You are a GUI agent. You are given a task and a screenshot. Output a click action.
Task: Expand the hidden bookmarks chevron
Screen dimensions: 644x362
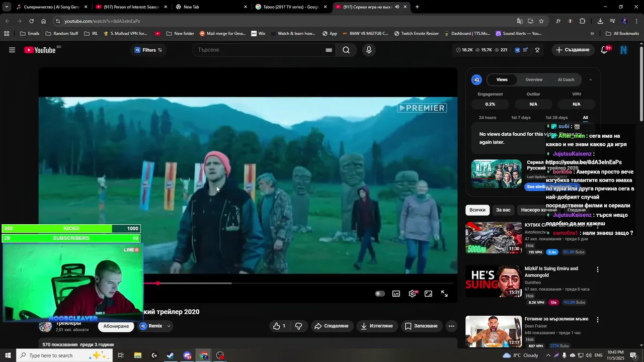click(592, 34)
